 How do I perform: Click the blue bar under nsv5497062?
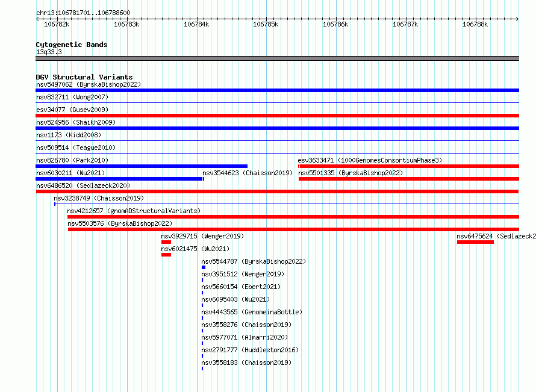(277, 90)
